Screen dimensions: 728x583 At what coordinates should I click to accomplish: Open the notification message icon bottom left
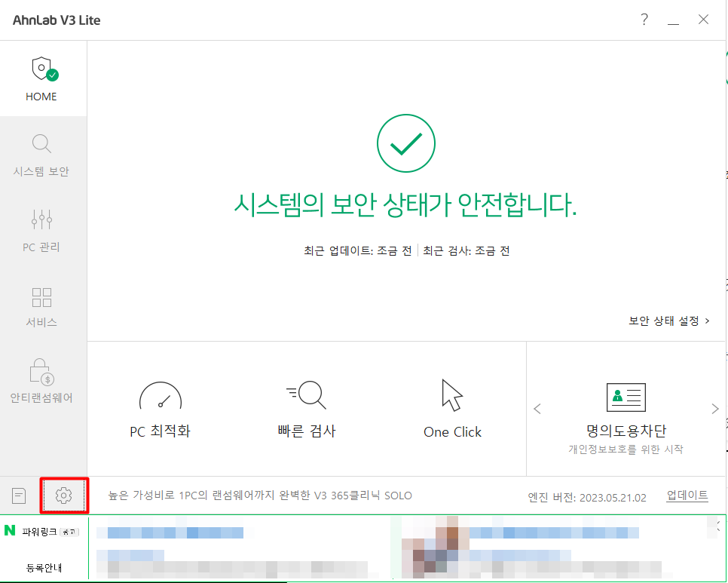(18, 496)
